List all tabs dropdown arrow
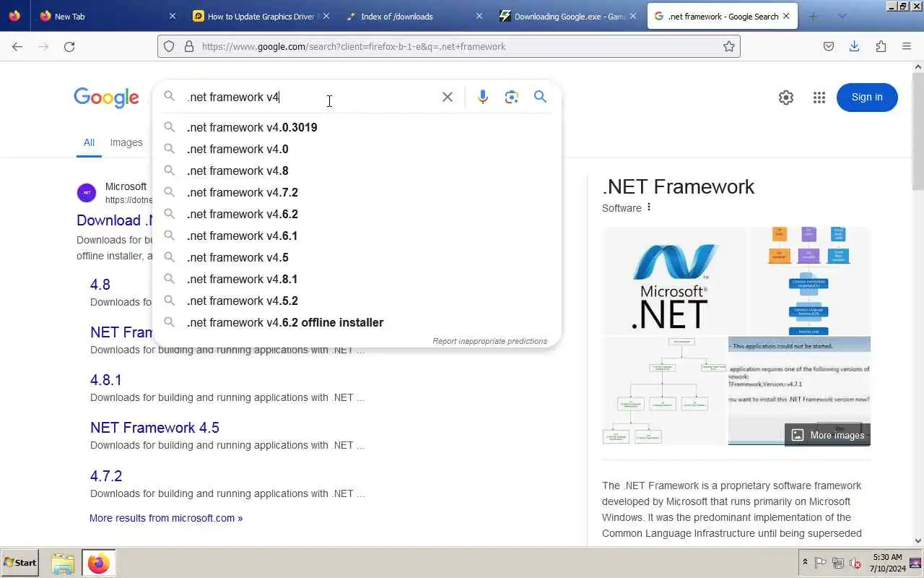Screen dimensions: 924x578 (x=842, y=16)
